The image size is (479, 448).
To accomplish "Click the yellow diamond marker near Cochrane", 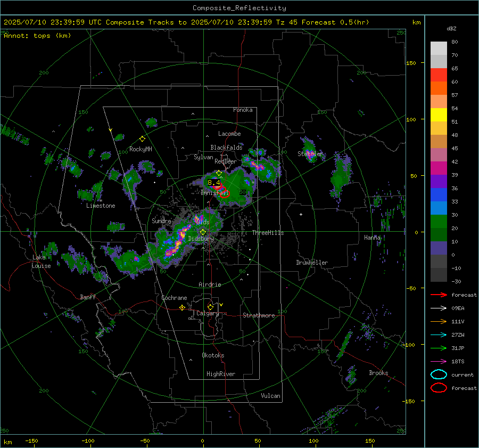I will point(182,308).
